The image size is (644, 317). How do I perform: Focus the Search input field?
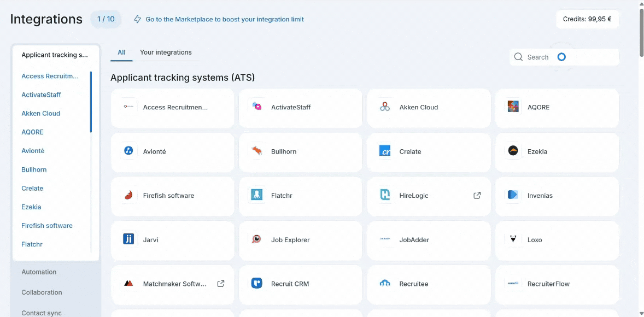tap(564, 57)
